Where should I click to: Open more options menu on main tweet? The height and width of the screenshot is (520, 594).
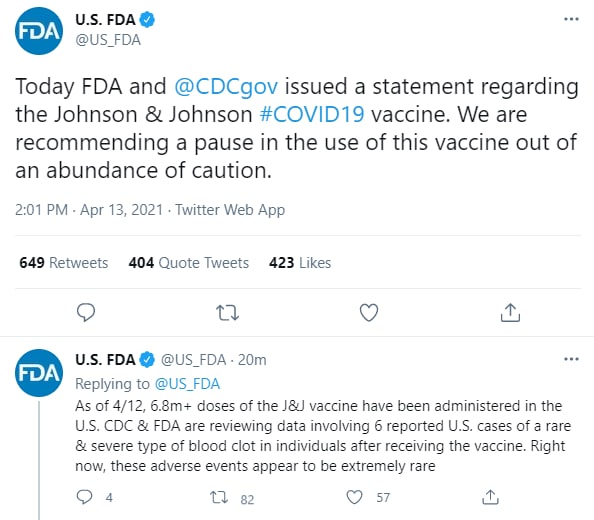(x=571, y=19)
